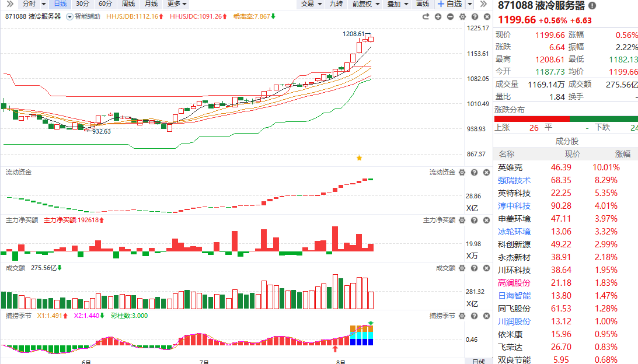Open 主力净买额 panel settings gear
Image resolution: width=638 pixels, height=364 pixels.
tap(462, 220)
